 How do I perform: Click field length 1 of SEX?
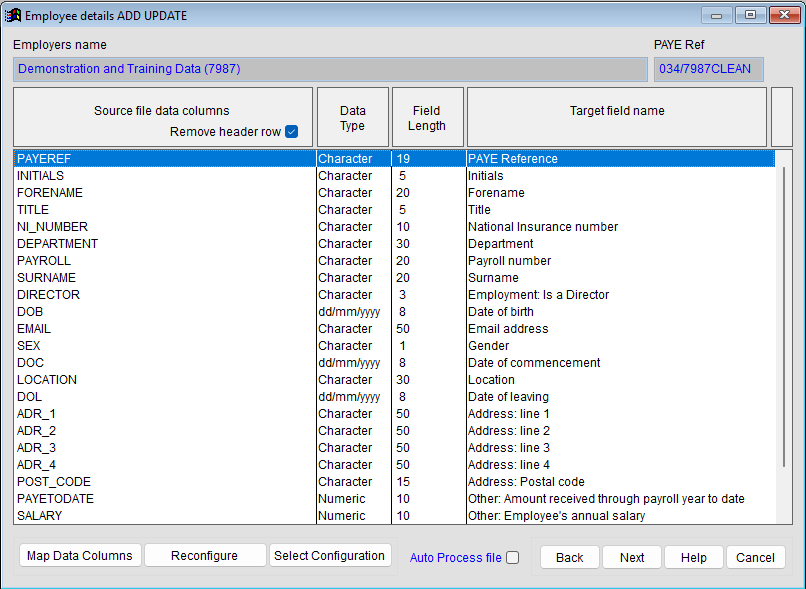402,345
